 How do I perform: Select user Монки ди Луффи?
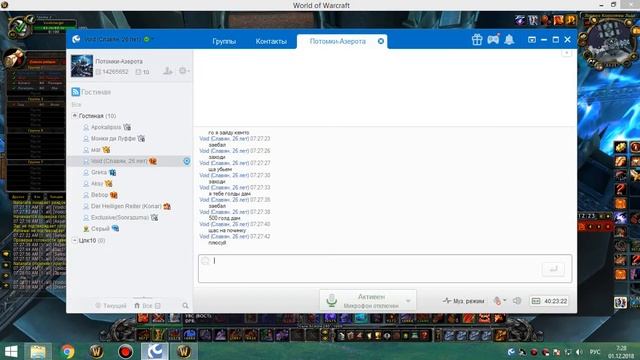[113, 138]
